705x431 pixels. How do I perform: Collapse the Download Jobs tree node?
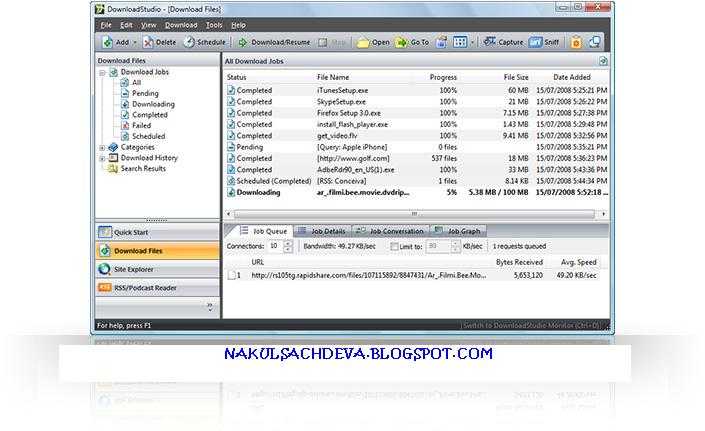click(102, 72)
